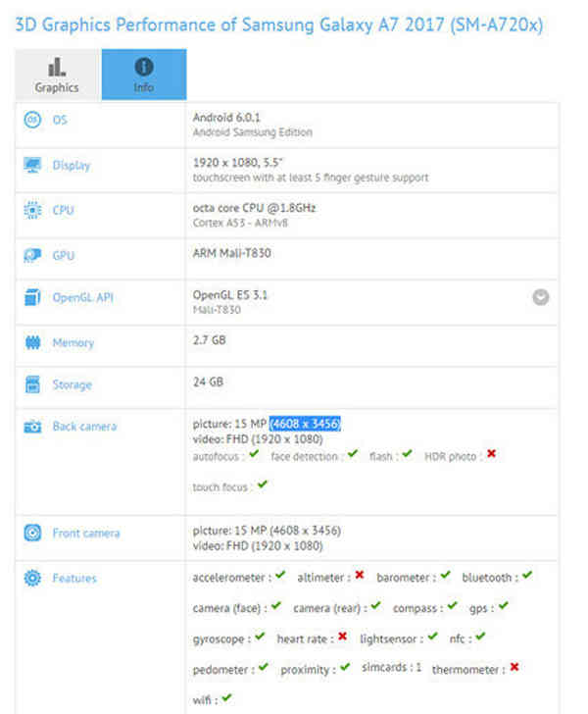Image resolution: width=588 pixels, height=714 pixels.
Task: Click the thermometer red cross
Action: (514, 667)
